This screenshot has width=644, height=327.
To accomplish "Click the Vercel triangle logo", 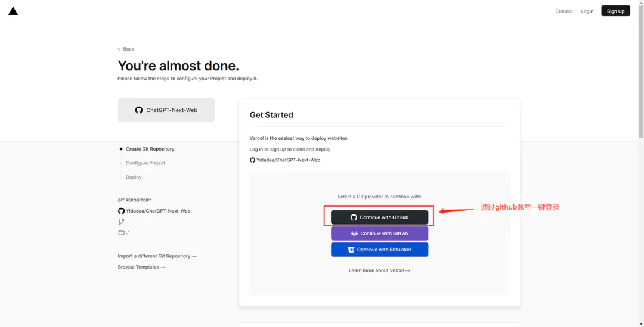I will click(x=13, y=11).
